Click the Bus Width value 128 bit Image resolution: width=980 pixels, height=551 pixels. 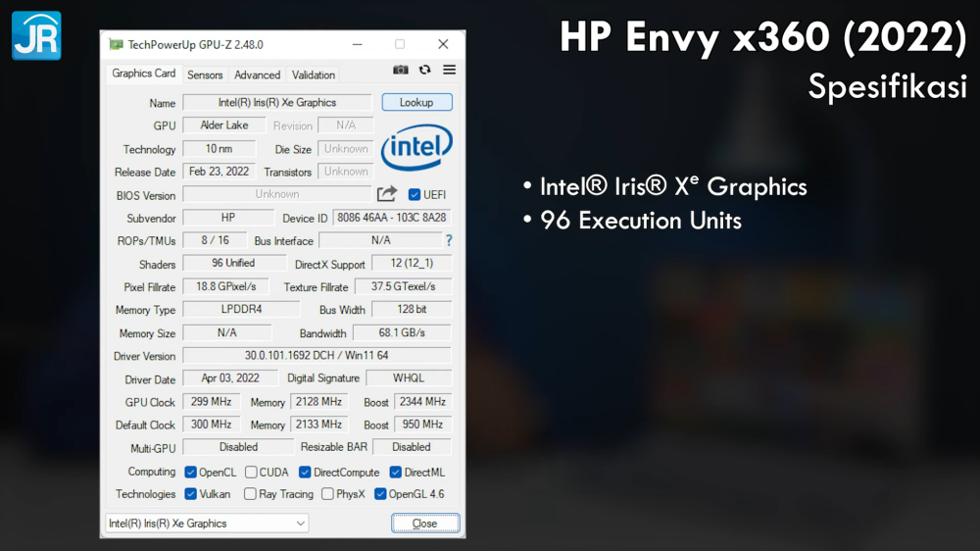(x=412, y=309)
